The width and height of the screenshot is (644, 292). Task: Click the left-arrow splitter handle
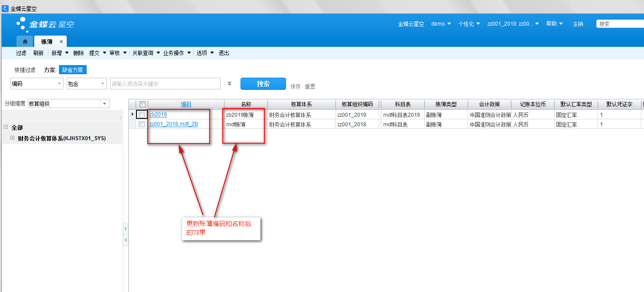(x=125, y=240)
